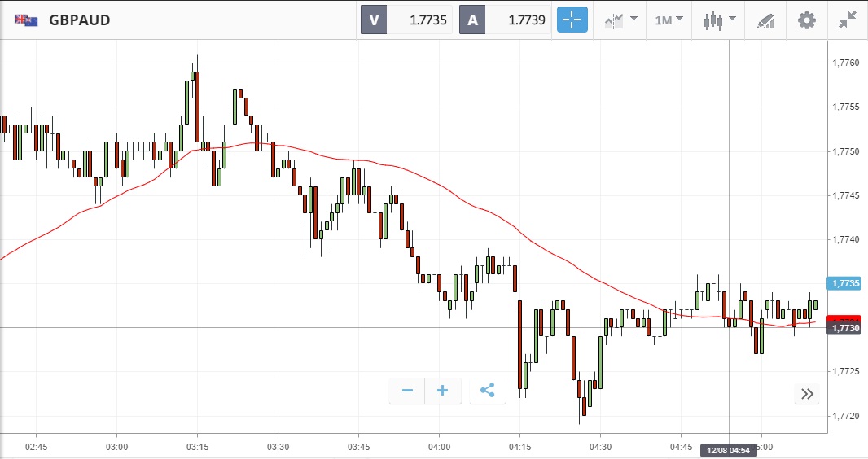Zoom out chart with minus button

pyautogui.click(x=407, y=391)
